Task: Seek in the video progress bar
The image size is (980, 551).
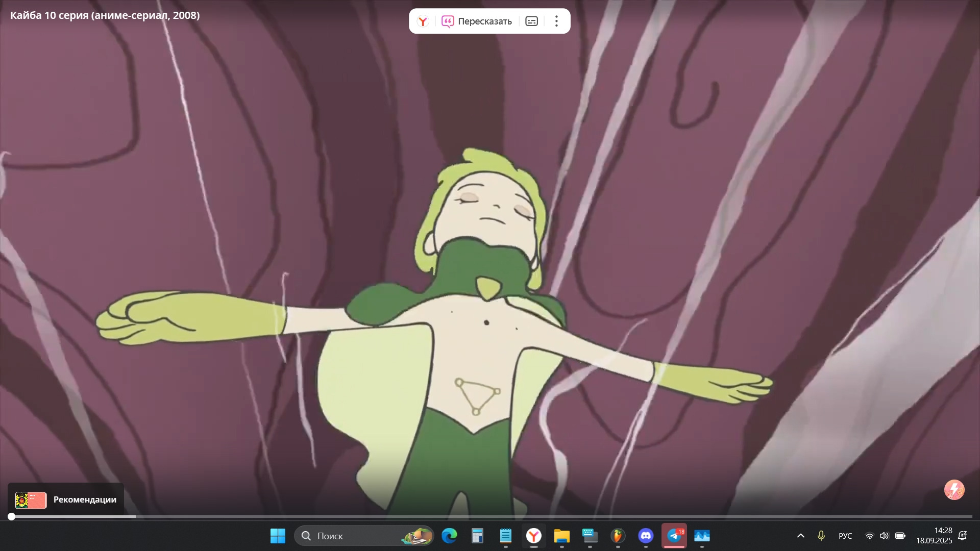Action: click(x=490, y=517)
